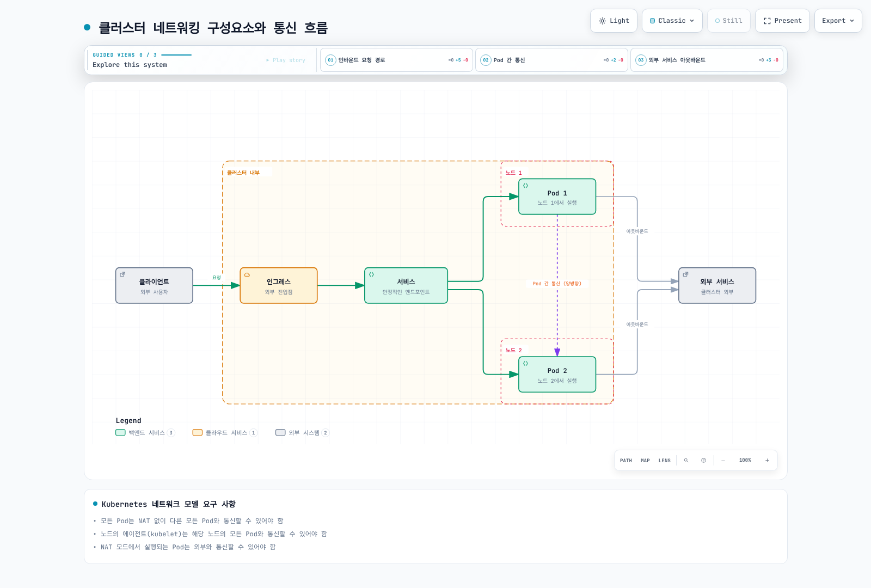
Task: Open the Export dropdown menu
Action: click(838, 21)
